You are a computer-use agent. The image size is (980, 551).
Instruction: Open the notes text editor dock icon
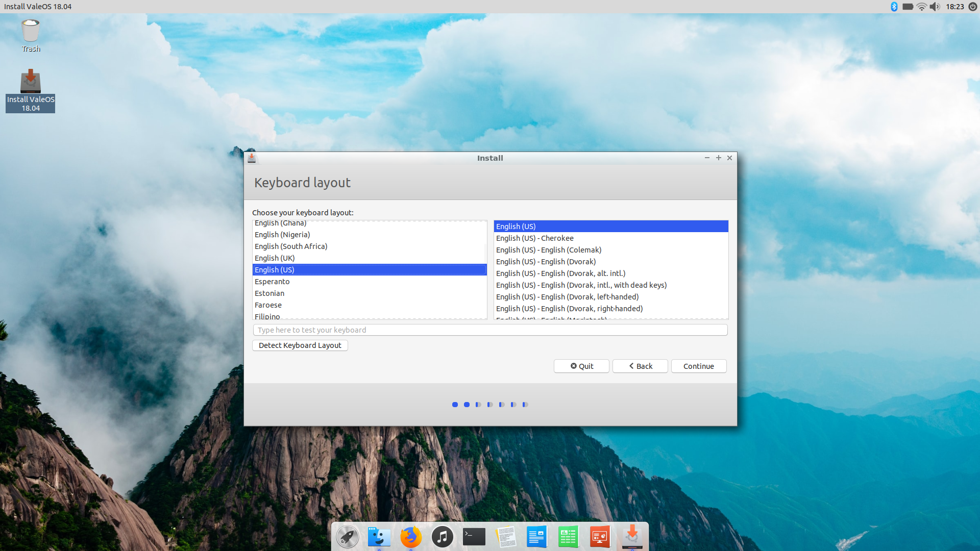click(506, 537)
